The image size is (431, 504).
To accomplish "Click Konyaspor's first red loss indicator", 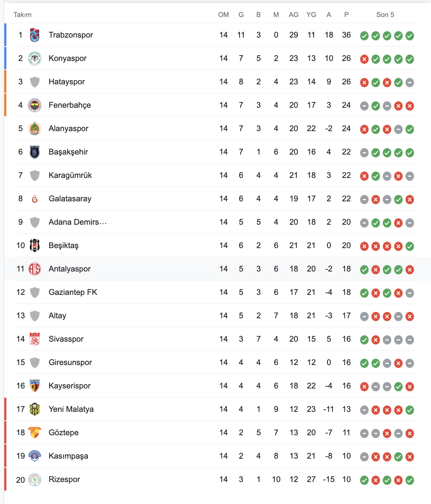I will coord(364,59).
